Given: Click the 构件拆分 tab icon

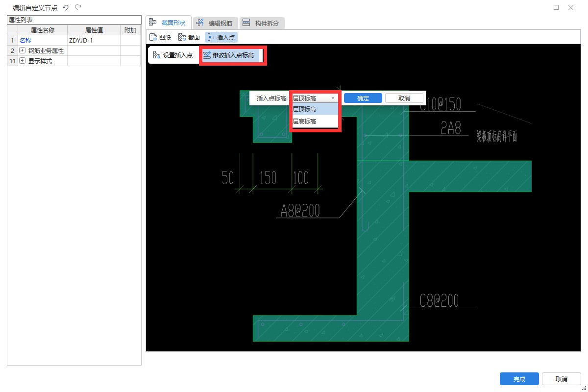Looking at the screenshot, I should tap(246, 23).
